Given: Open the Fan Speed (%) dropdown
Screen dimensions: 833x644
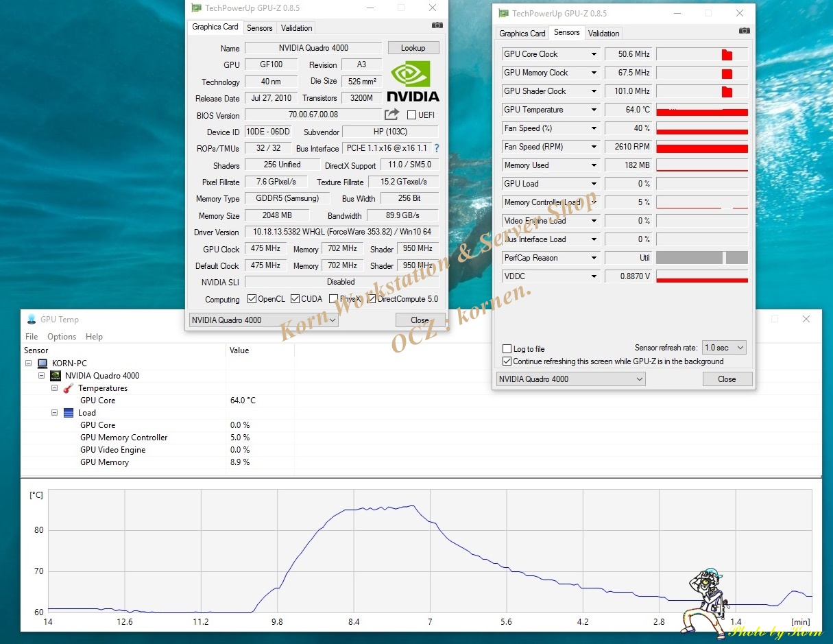Looking at the screenshot, I should click(594, 128).
